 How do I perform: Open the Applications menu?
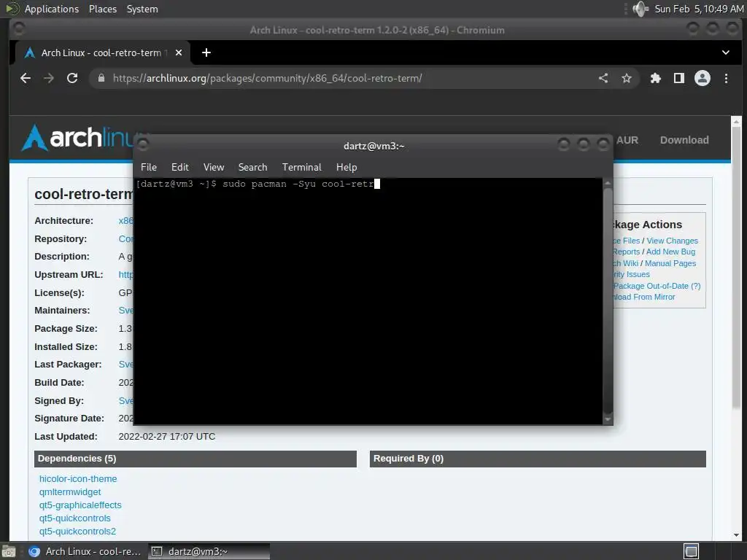52,9
